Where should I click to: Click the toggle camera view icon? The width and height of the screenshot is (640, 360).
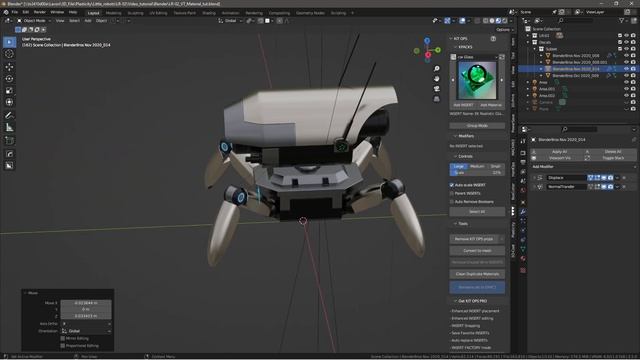(x=437, y=89)
